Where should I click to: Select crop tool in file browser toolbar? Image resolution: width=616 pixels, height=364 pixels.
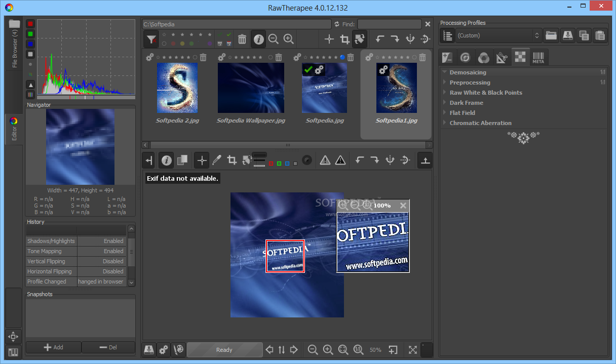(x=344, y=39)
